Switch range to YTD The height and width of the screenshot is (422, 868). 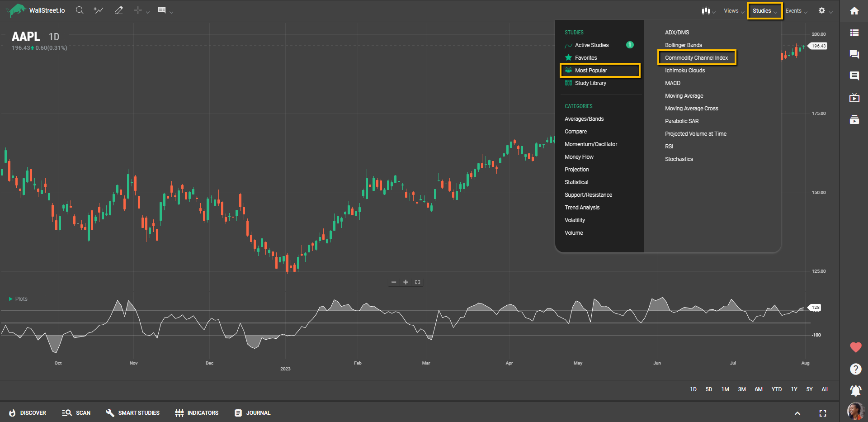click(x=776, y=389)
